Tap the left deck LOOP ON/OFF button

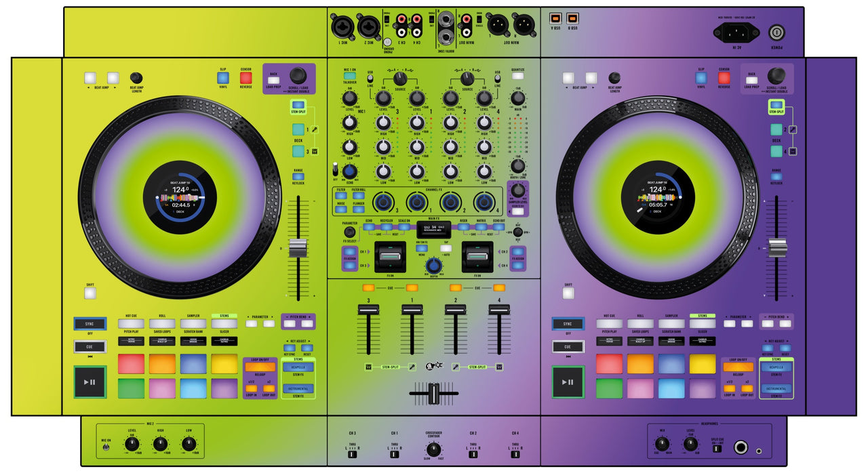point(262,367)
